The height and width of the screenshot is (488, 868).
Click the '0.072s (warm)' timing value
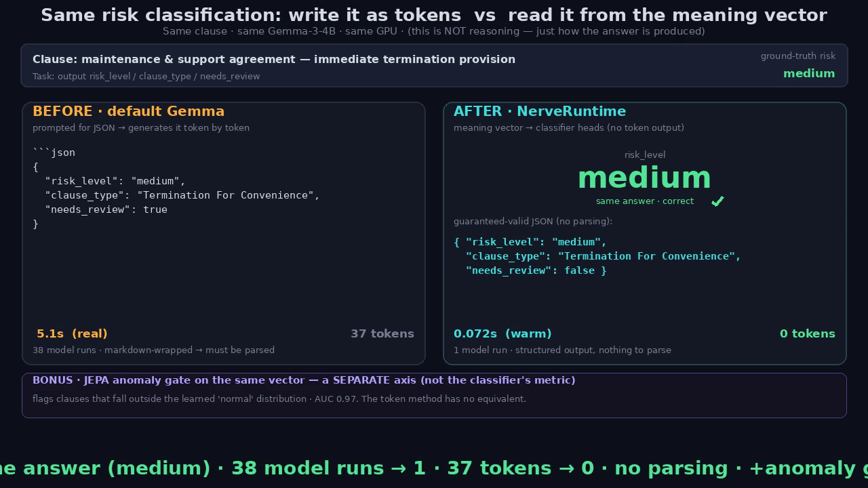click(x=502, y=333)
